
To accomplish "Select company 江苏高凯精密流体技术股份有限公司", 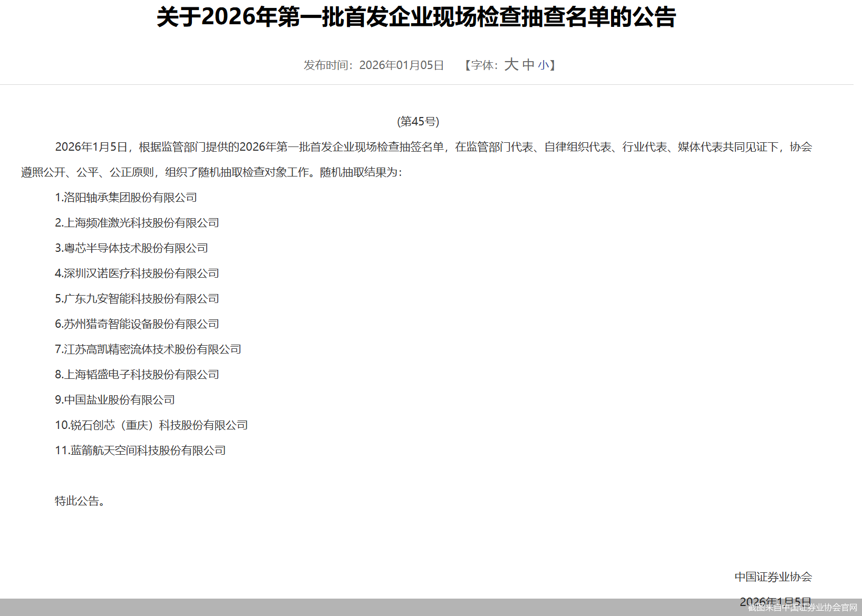I will tap(148, 349).
